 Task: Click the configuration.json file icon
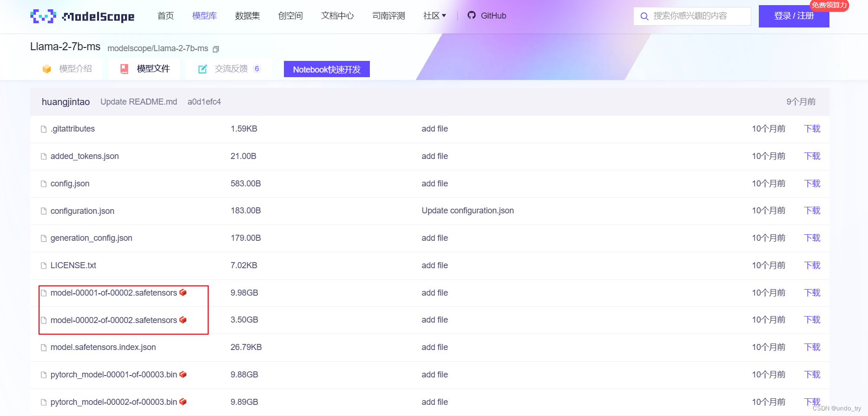pyautogui.click(x=44, y=211)
